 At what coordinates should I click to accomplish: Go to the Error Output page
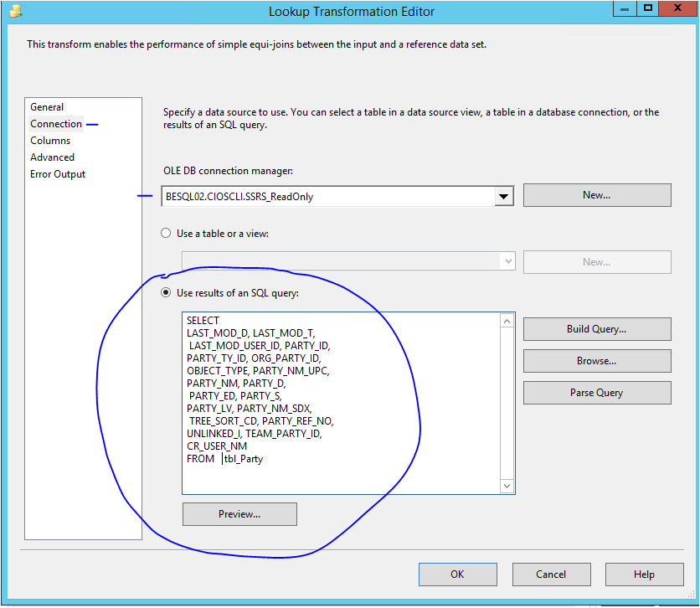(58, 174)
